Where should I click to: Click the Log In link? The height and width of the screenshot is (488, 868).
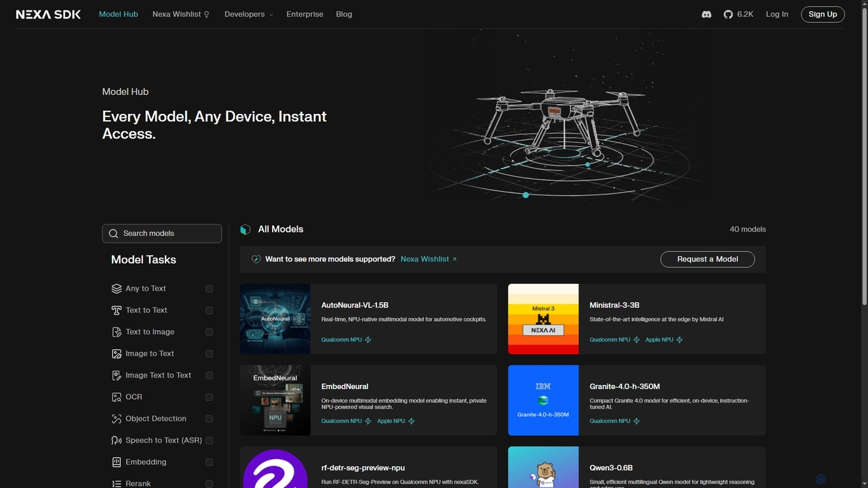(x=777, y=14)
